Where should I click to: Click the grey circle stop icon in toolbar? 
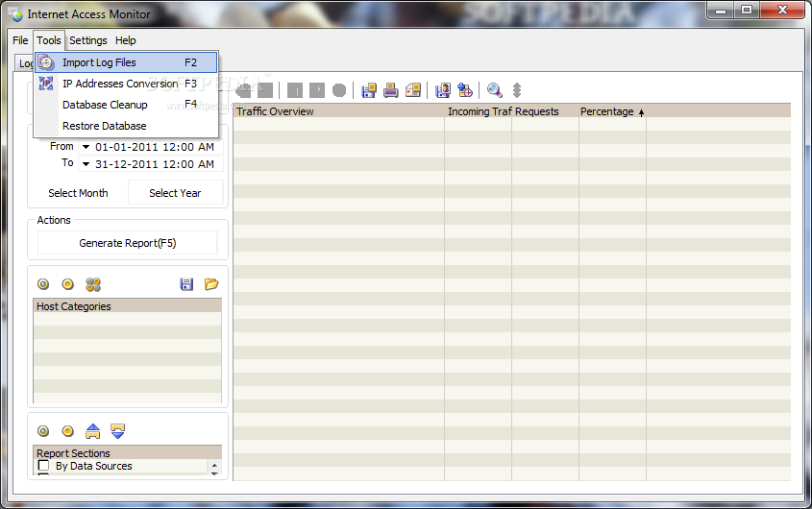(339, 90)
